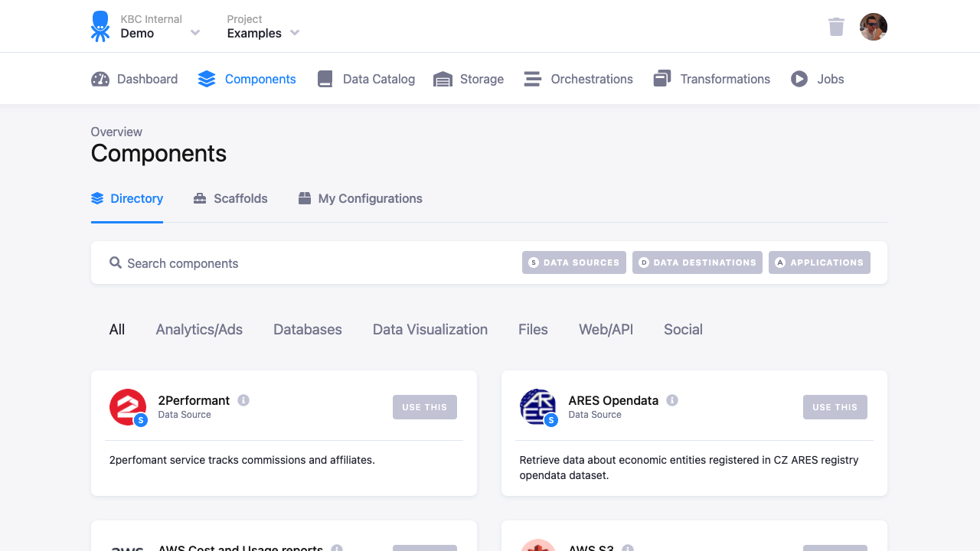Screen dimensions: 980x551
Task: Click the Keboola octopus logo
Action: [x=100, y=26]
